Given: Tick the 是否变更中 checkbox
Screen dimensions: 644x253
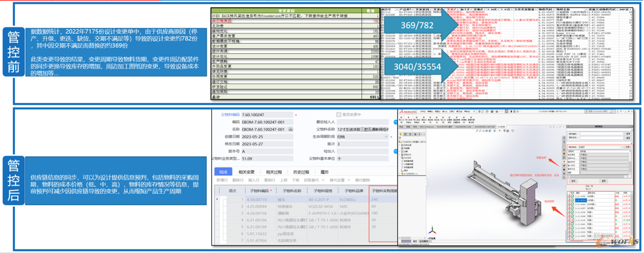Looking at the screenshot, I should [x=339, y=115].
